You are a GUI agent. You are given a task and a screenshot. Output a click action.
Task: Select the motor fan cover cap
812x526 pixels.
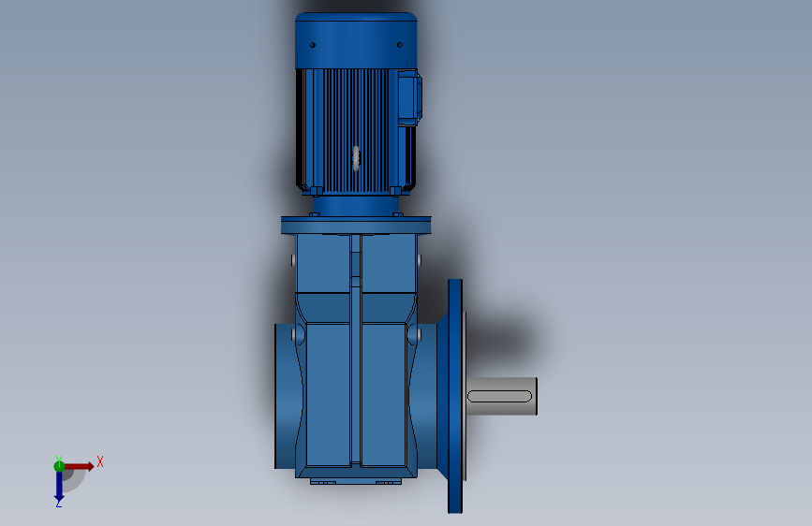[x=356, y=40]
